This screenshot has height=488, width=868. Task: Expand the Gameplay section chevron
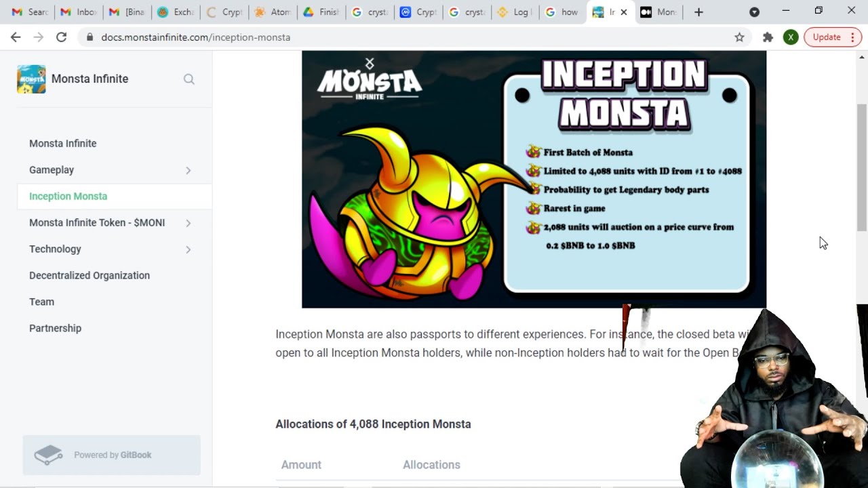(189, 170)
